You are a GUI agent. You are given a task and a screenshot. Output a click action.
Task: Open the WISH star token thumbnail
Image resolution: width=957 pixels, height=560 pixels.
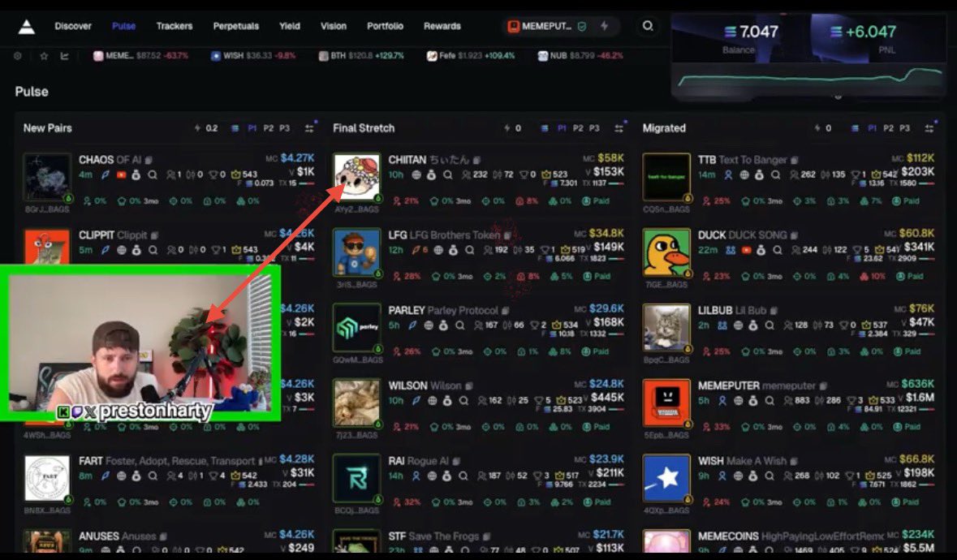[x=666, y=478]
